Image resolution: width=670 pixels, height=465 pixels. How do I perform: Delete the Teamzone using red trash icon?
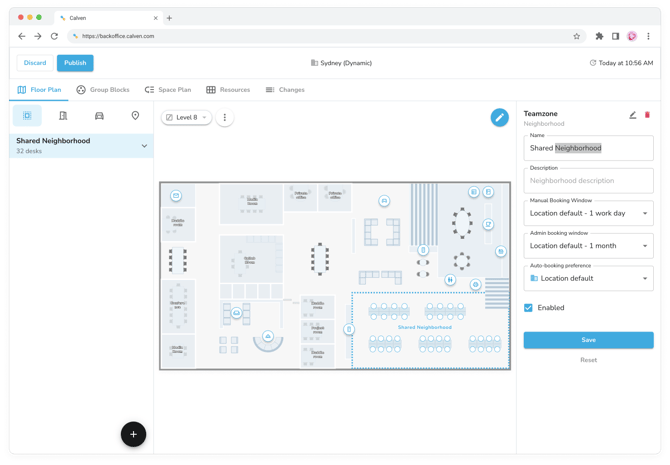pos(647,115)
